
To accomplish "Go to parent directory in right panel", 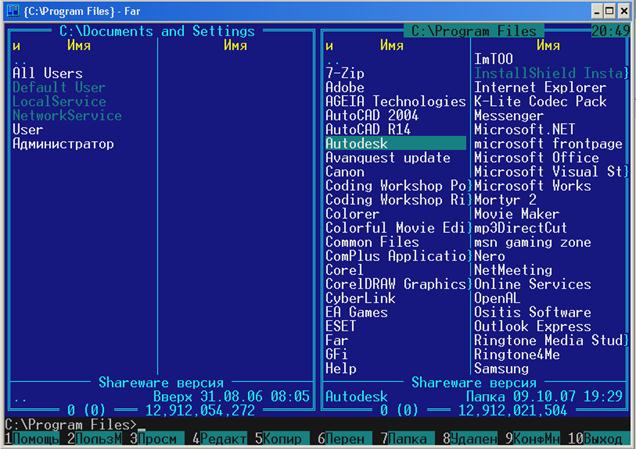I will [x=332, y=60].
